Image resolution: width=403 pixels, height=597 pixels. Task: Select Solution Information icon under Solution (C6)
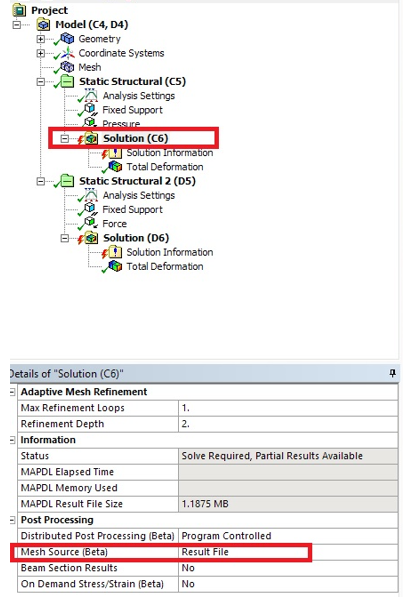click(x=115, y=153)
